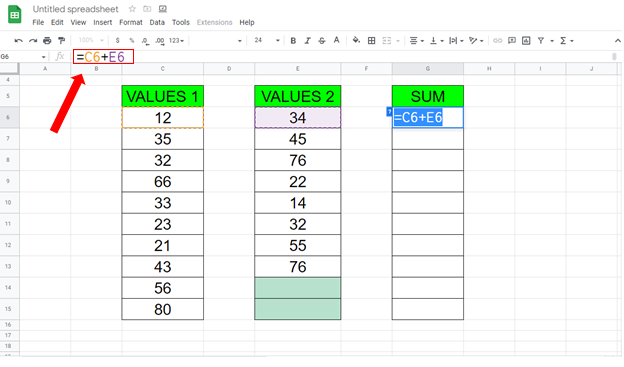Toggle Bold formatting
This screenshot has height=367, width=624.
click(293, 41)
